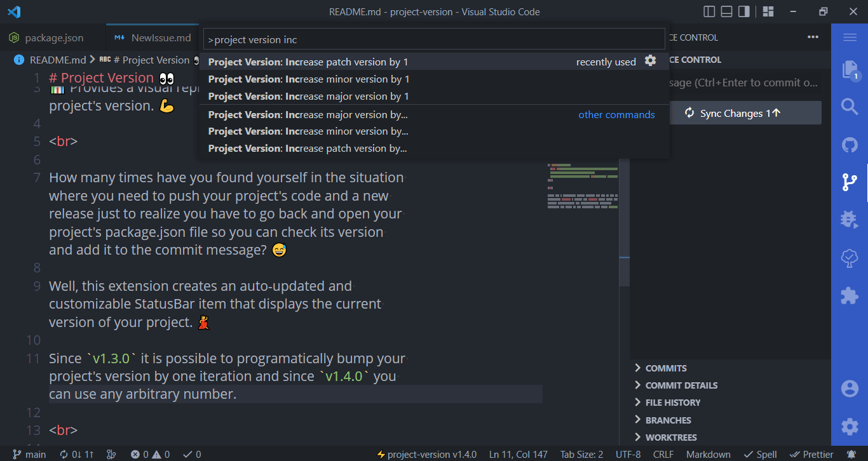Open the Manage gear in activity bar
This screenshot has width=868, height=461.
click(850, 427)
